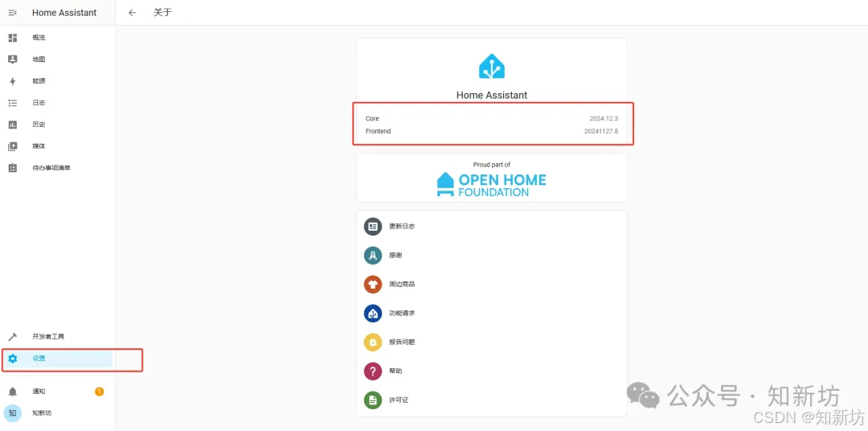Open the 周边商品 link
This screenshot has width=868, height=431.
[x=492, y=284]
